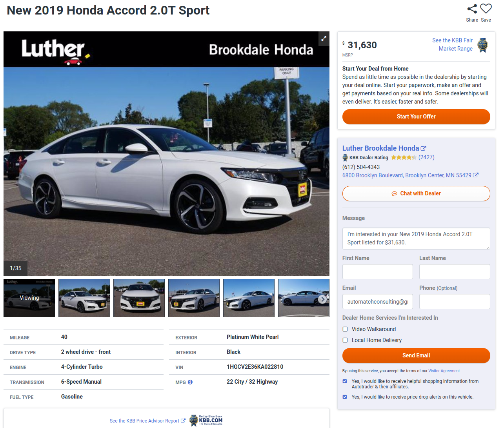The image size is (504, 428).
Task: Click the KBB.com logo at bottom
Action: 206,420
